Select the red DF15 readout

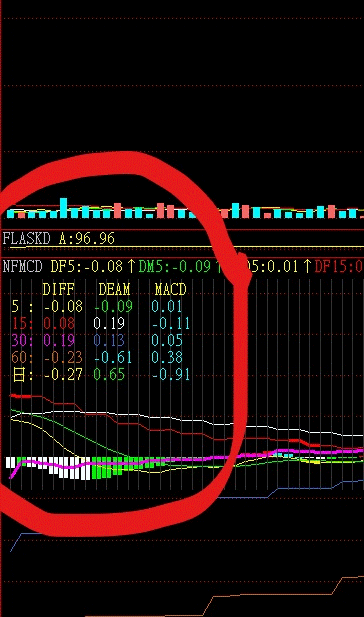tap(339, 267)
